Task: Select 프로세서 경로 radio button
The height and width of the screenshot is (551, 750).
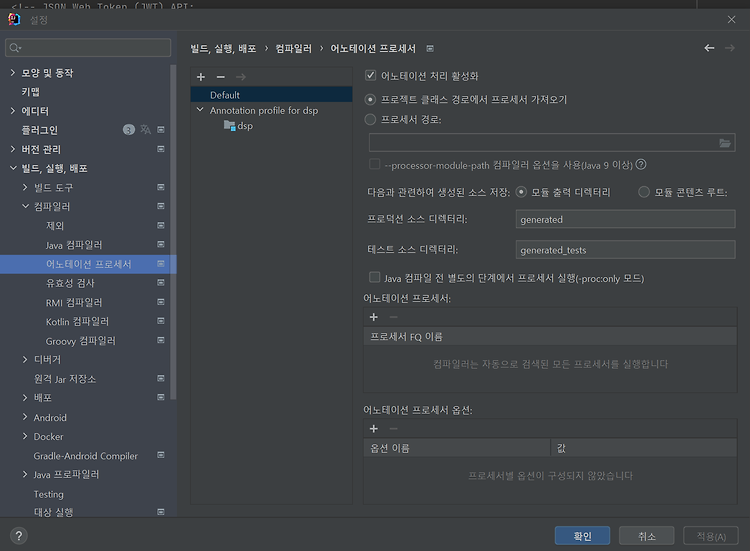Action: tap(370, 119)
